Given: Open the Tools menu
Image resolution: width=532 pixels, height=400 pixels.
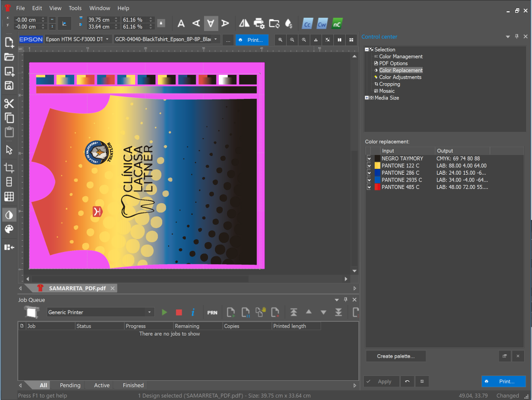Looking at the screenshot, I should click(x=75, y=8).
